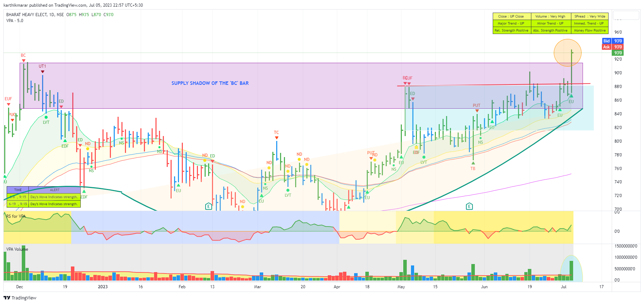
Task: Click the 'Feb' label on the date axis
Action: click(182, 287)
